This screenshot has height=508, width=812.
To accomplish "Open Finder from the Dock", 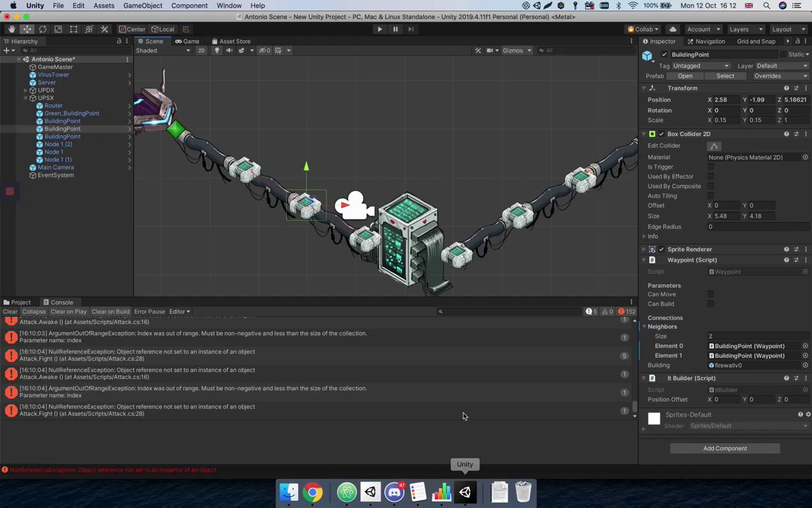I will 288,491.
